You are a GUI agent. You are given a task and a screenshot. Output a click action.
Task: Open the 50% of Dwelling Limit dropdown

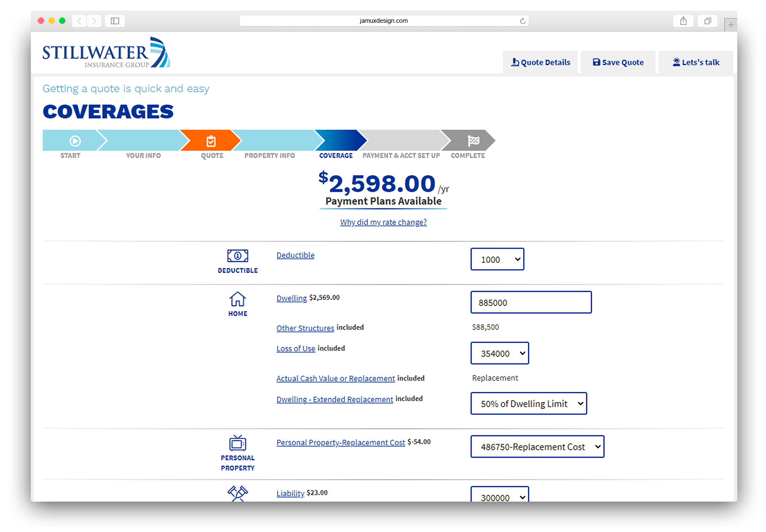click(x=529, y=403)
